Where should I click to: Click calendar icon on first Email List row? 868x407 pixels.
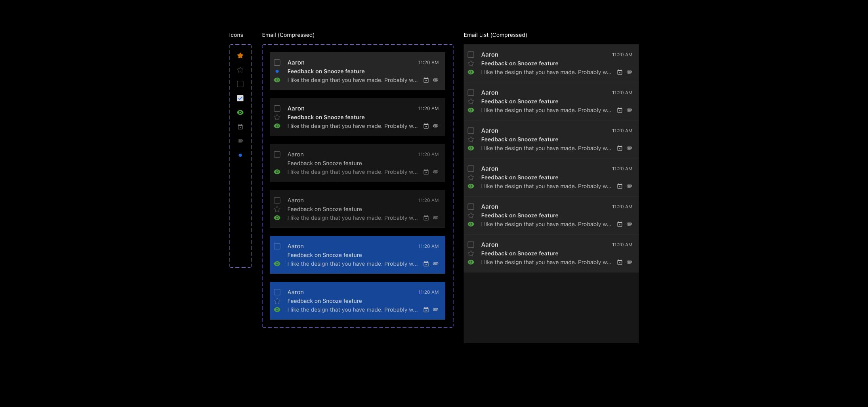click(x=620, y=72)
